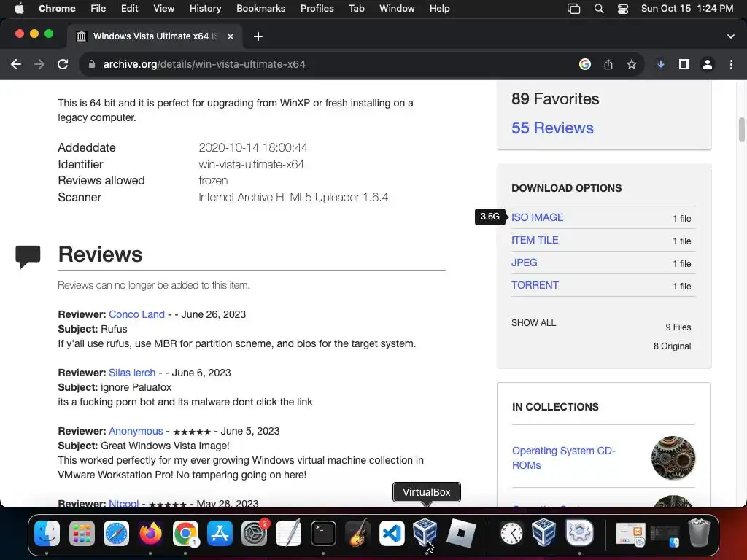Go back to the previous page
The width and height of the screenshot is (747, 560).
tap(16, 64)
